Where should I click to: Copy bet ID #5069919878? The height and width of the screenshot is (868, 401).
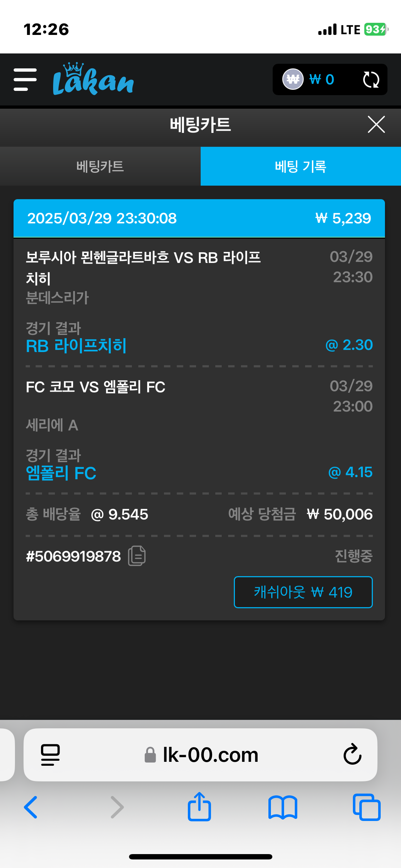tap(137, 556)
